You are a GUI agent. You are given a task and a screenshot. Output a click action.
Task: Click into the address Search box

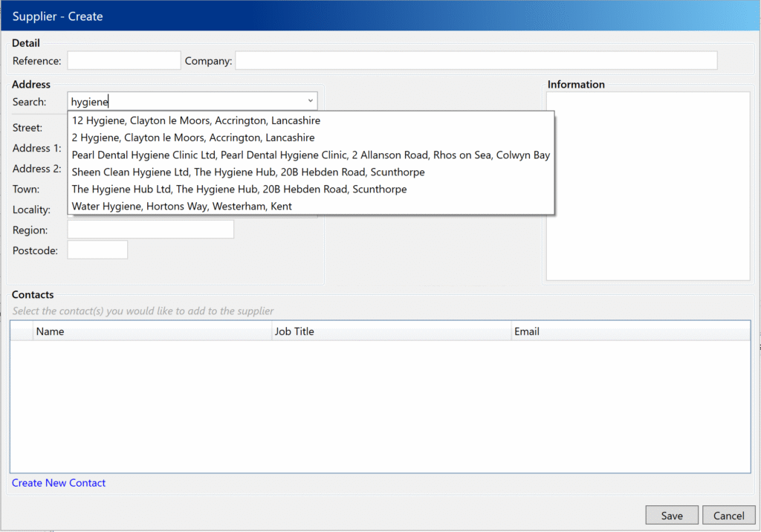coord(186,102)
